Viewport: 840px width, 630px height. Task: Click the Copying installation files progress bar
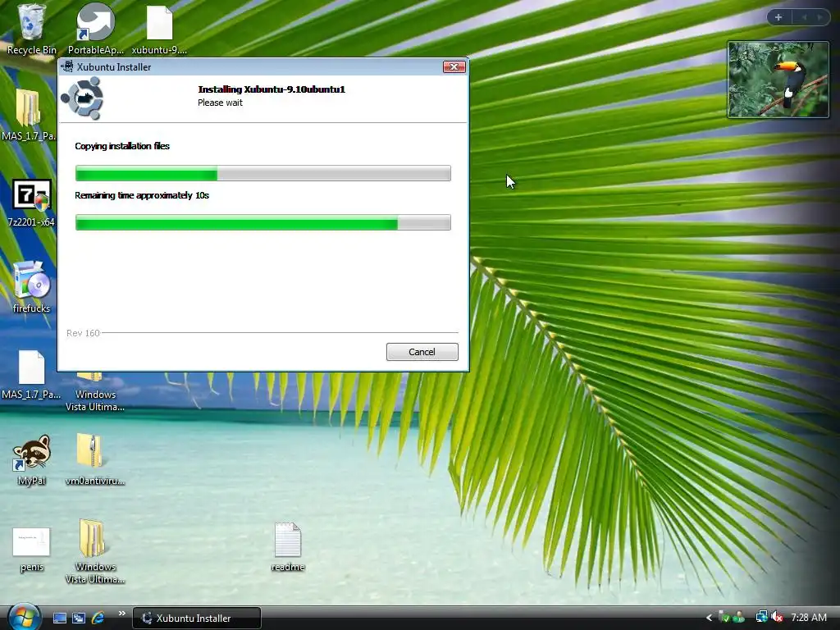pos(263,173)
